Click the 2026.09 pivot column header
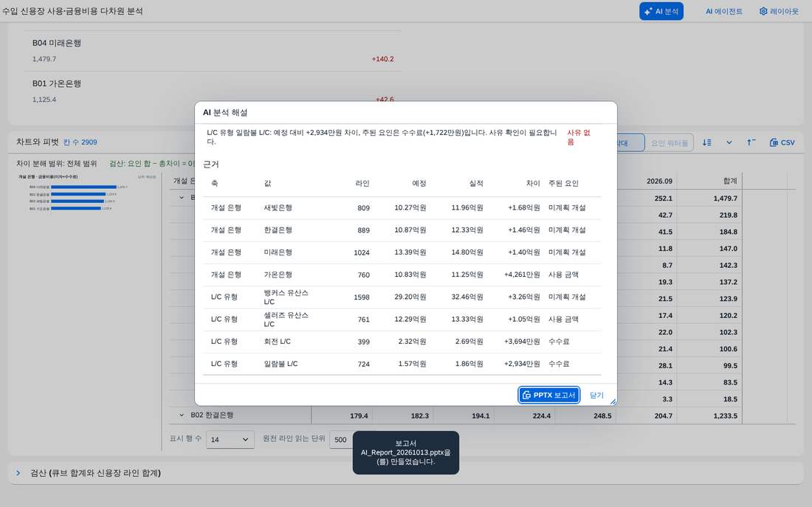This screenshot has height=507, width=812. pos(659,182)
